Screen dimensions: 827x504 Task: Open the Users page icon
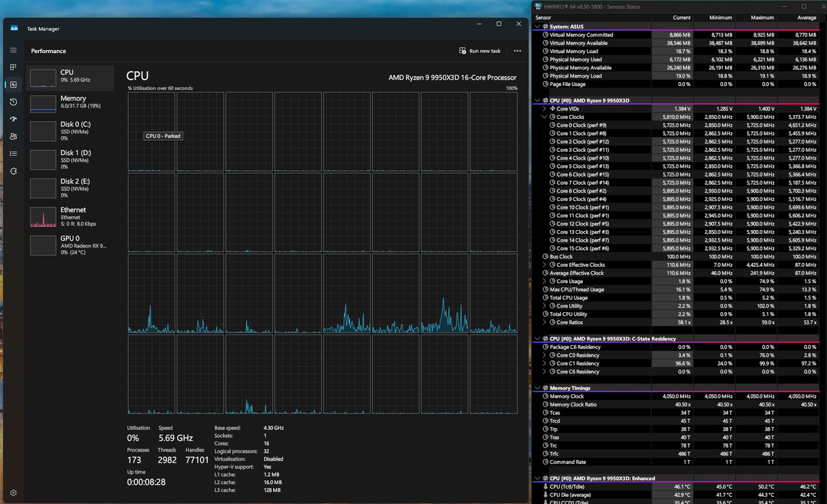[x=14, y=136]
